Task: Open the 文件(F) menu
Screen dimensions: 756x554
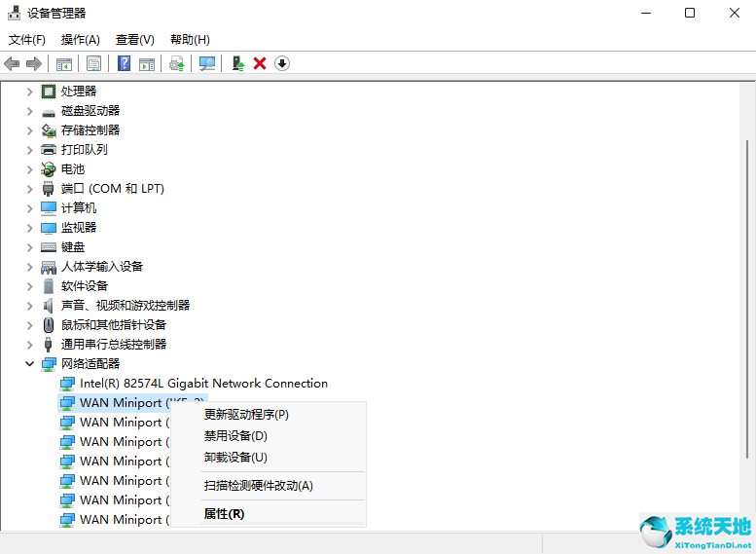Action: (x=27, y=40)
